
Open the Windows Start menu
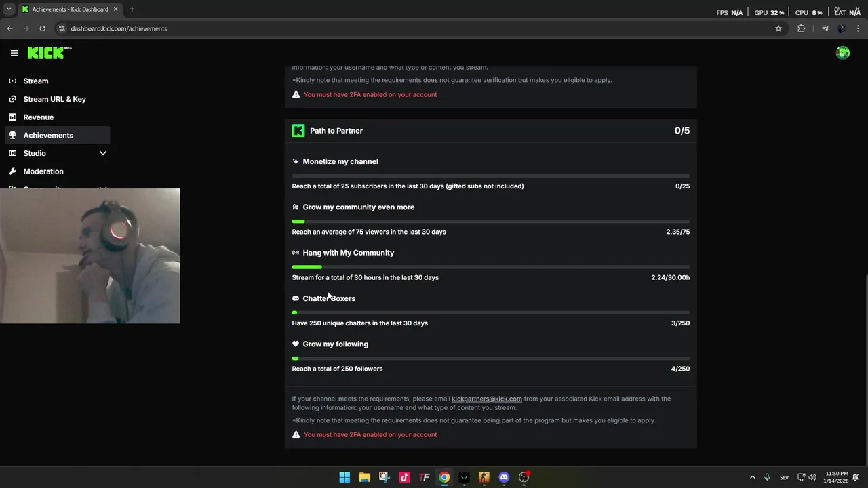point(344,477)
